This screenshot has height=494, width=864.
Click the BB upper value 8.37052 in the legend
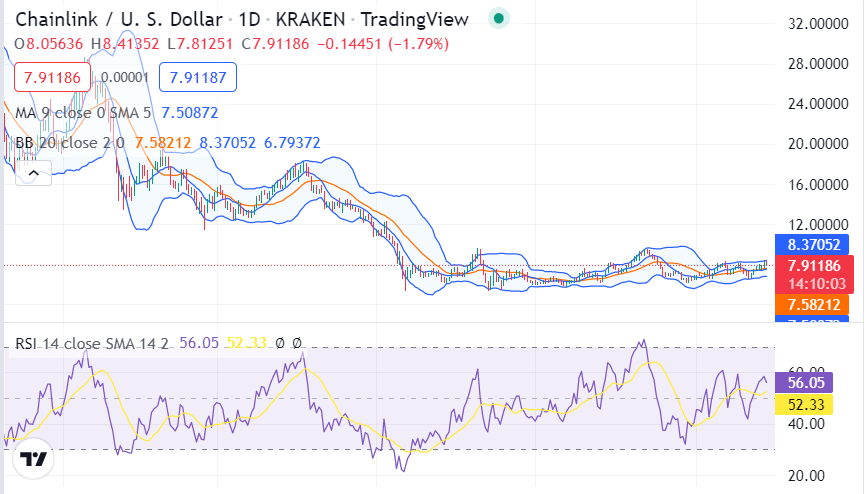pos(228,143)
